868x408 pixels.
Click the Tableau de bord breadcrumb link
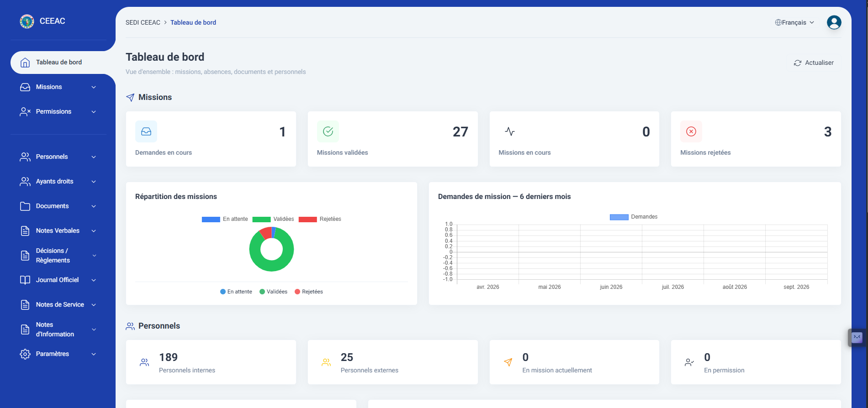point(193,22)
